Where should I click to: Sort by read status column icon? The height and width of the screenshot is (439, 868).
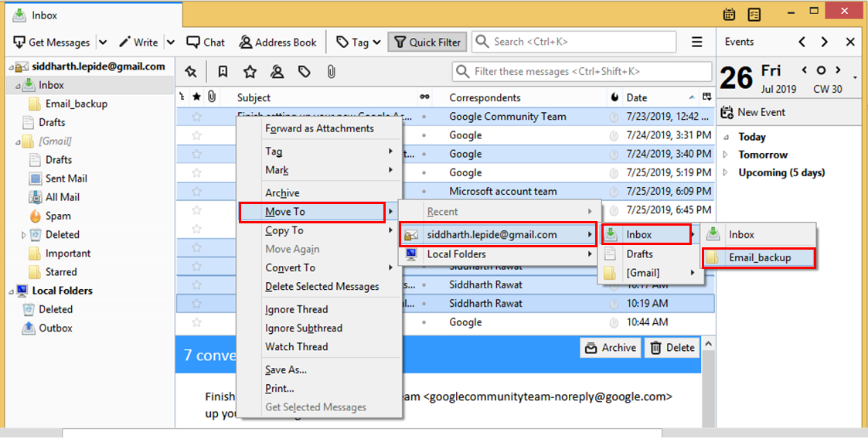[424, 97]
